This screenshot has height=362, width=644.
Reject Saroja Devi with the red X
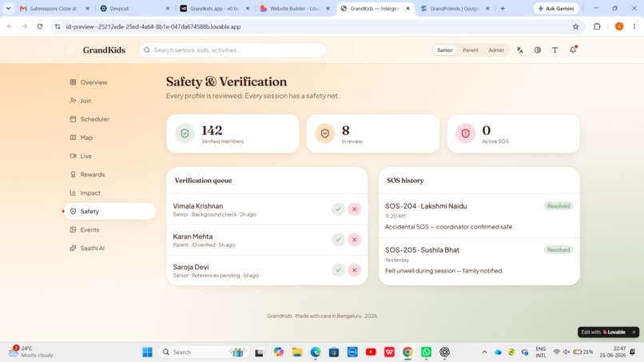[x=355, y=270]
